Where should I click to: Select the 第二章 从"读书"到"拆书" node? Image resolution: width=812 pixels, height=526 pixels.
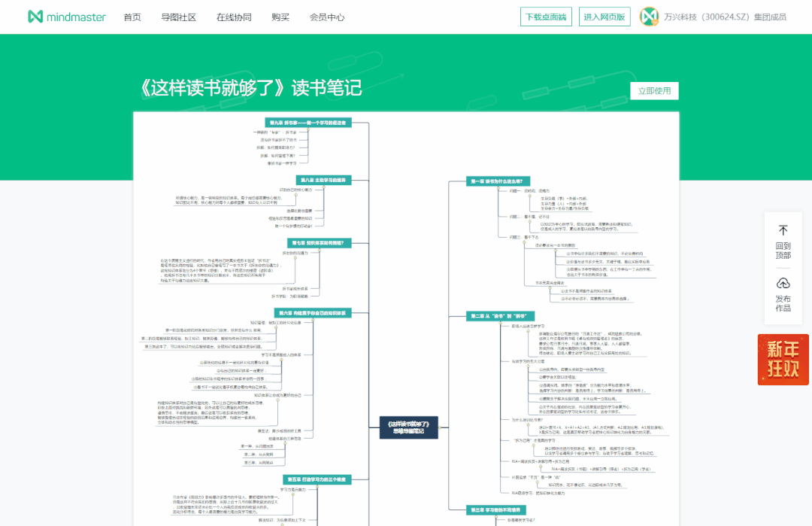click(x=500, y=315)
